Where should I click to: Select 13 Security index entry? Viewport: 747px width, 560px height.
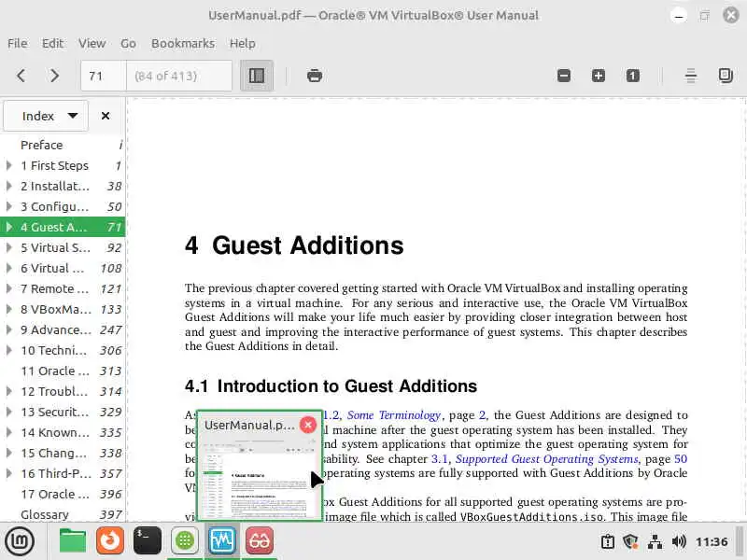[63, 412]
